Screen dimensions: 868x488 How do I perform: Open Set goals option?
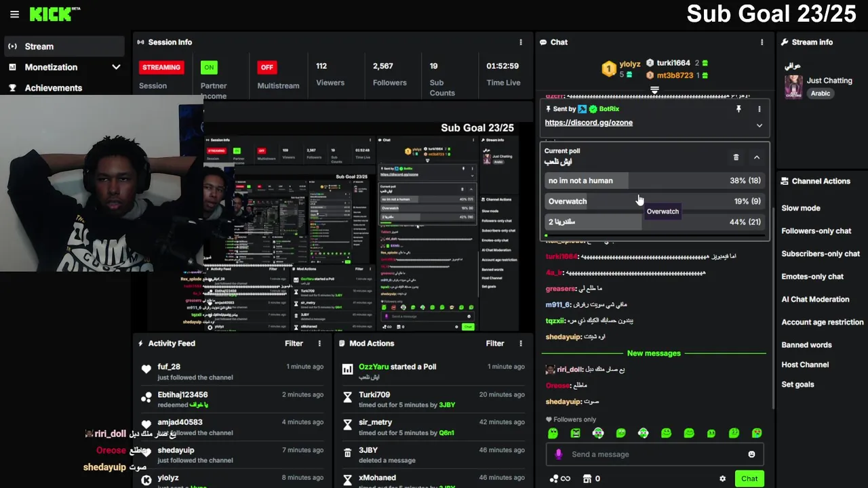(797, 384)
